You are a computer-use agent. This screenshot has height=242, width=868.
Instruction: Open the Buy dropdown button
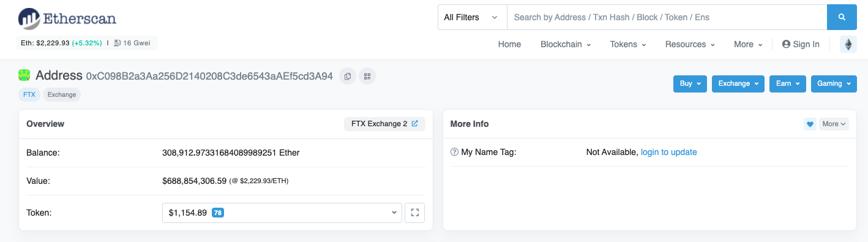[690, 83]
